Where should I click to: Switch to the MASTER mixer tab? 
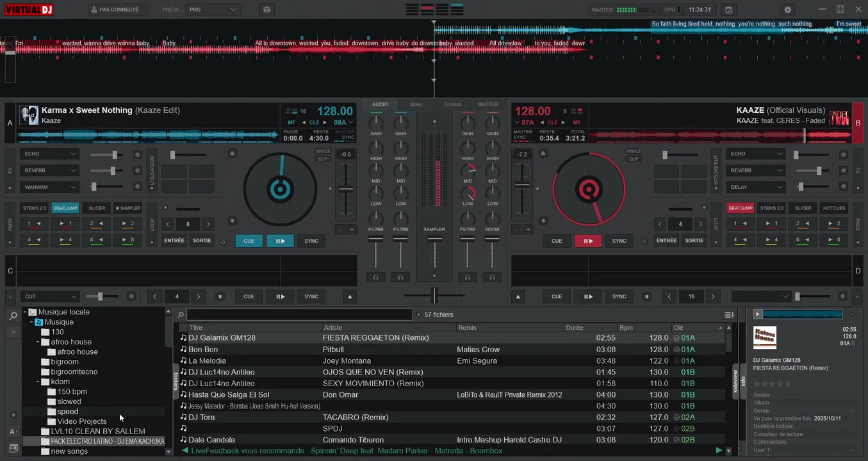pyautogui.click(x=487, y=104)
